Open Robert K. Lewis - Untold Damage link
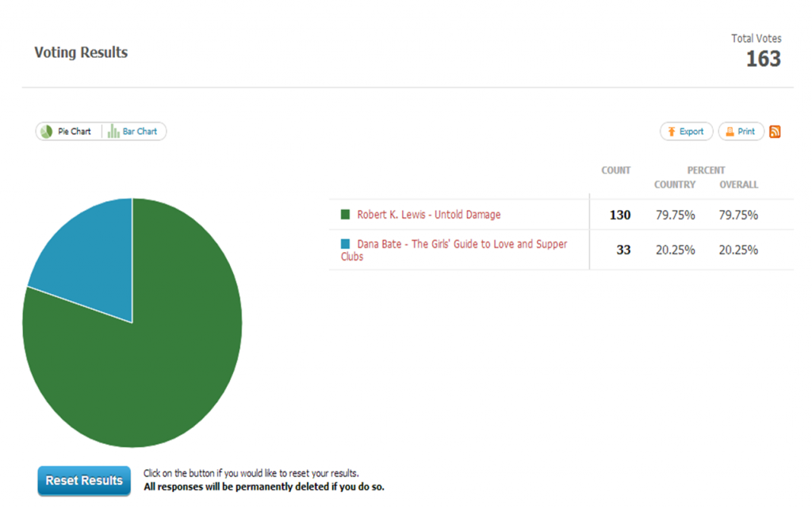 (428, 215)
